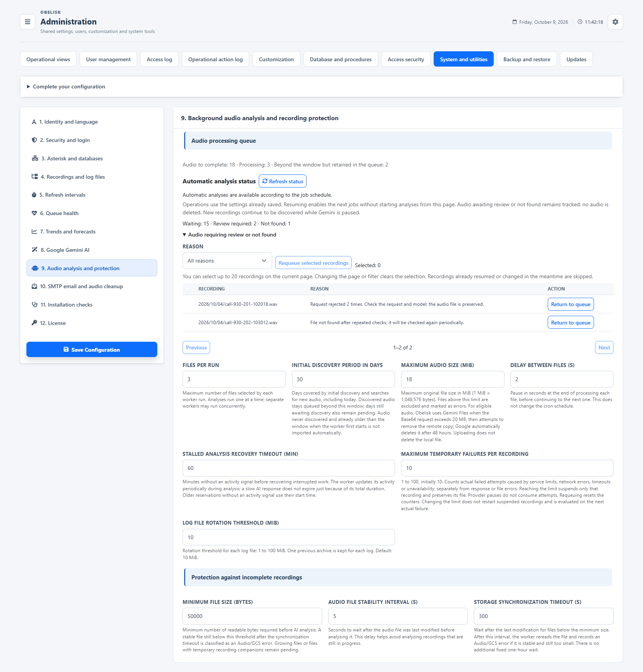Click the Save Configuration button
643x672 pixels.
[x=92, y=349]
